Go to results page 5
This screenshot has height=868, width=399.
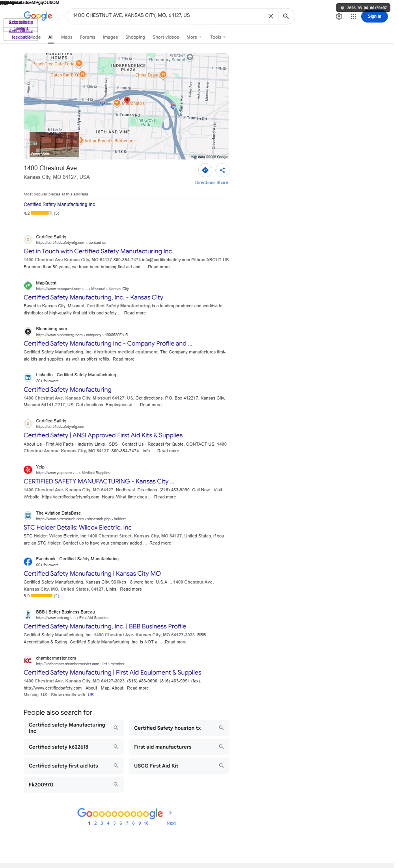pyautogui.click(x=114, y=823)
